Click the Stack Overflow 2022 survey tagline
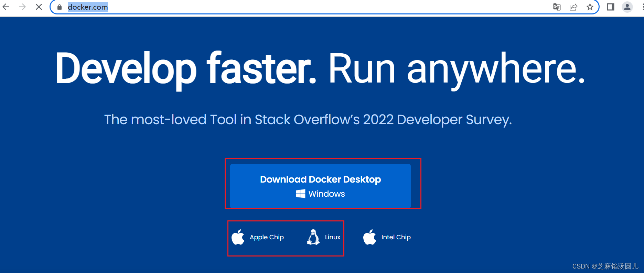Image resolution: width=644 pixels, height=273 pixels. [308, 120]
